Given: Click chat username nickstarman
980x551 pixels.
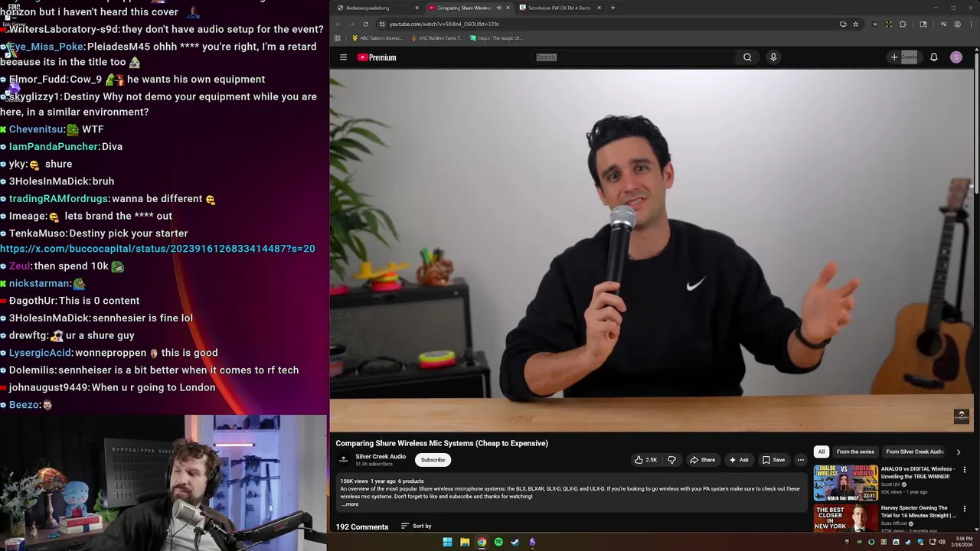Looking at the screenshot, I should 40,283.
